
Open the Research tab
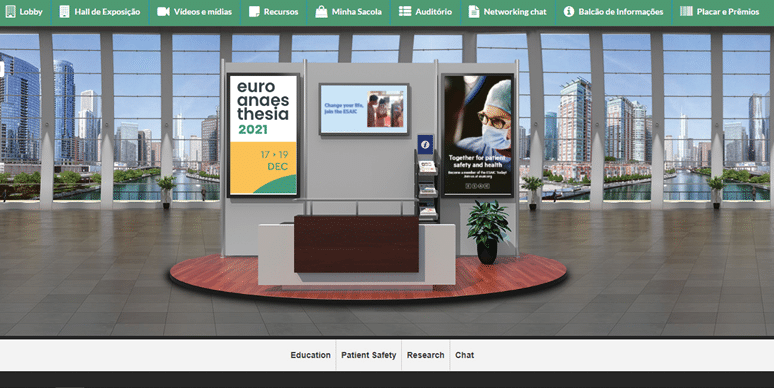(426, 355)
